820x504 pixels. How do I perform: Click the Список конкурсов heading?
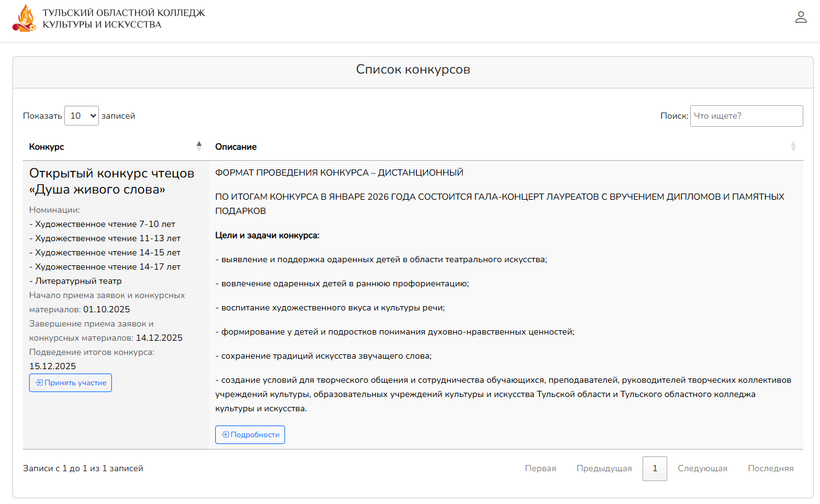tap(412, 69)
